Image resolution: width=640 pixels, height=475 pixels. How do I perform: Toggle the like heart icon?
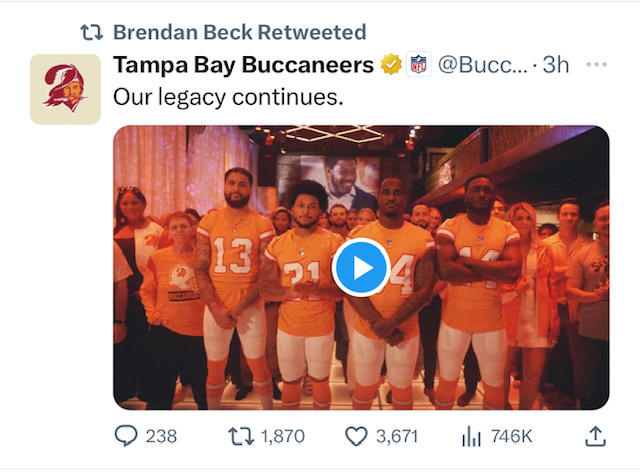pos(355,436)
